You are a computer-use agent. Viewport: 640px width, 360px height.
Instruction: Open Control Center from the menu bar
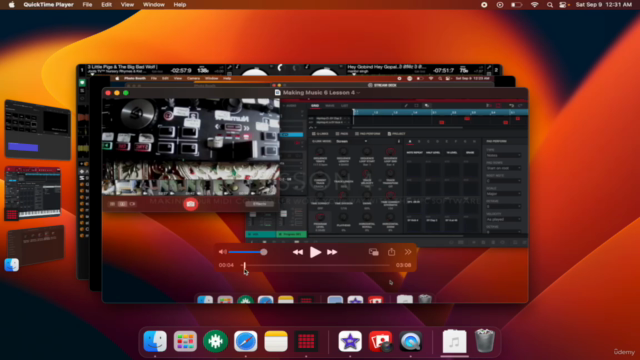[x=563, y=4]
